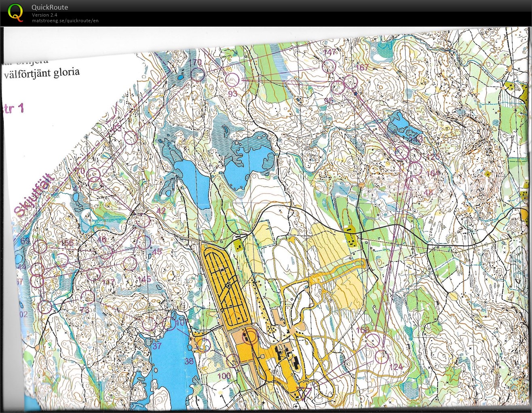This screenshot has height=413, width=532.
Task: Select the control circle labeled 170
Action: [197, 74]
